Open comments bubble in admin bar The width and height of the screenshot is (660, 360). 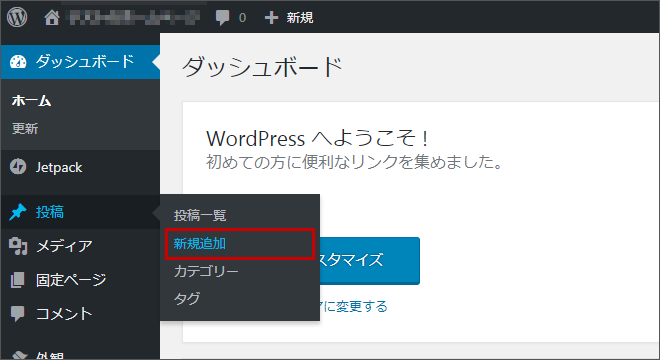[222, 18]
